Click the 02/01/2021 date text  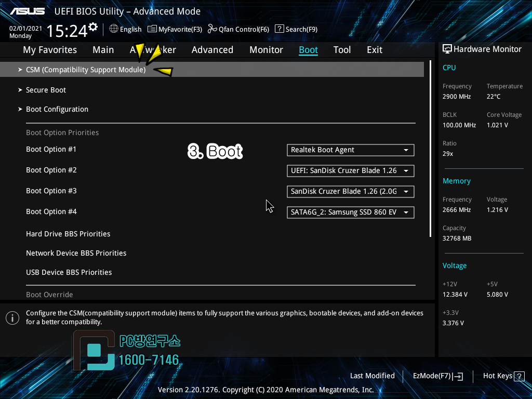pyautogui.click(x=25, y=29)
